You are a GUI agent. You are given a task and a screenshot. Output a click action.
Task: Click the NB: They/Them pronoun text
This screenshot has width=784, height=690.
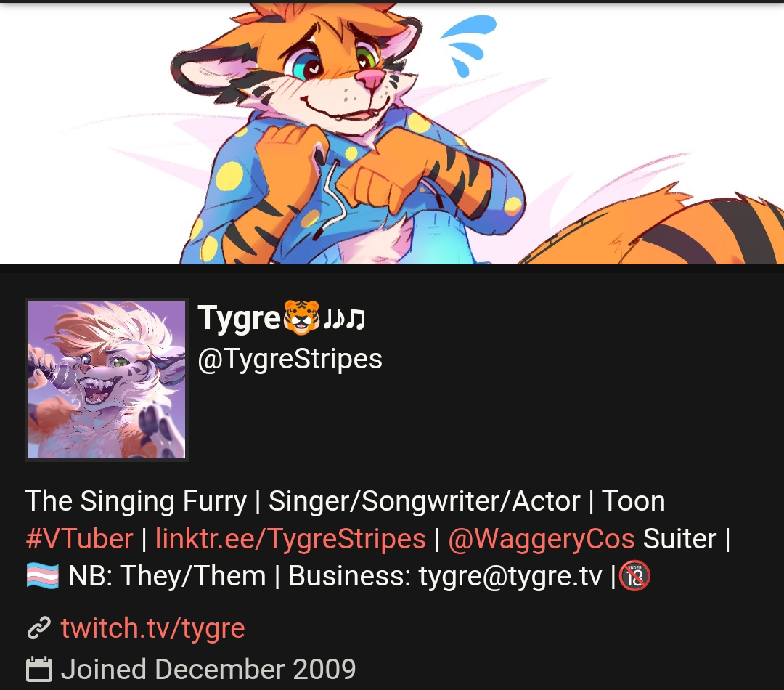[x=167, y=576]
